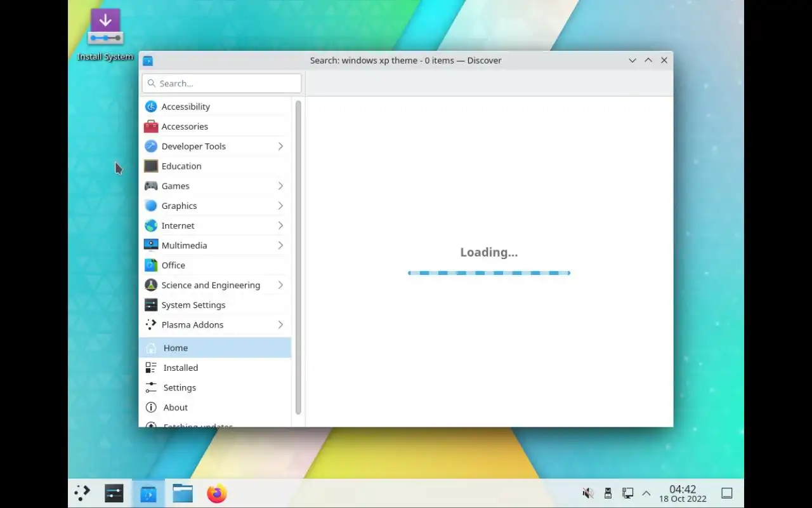Select the Home sidebar entry
Viewport: 812px width, 508px height.
(215, 348)
